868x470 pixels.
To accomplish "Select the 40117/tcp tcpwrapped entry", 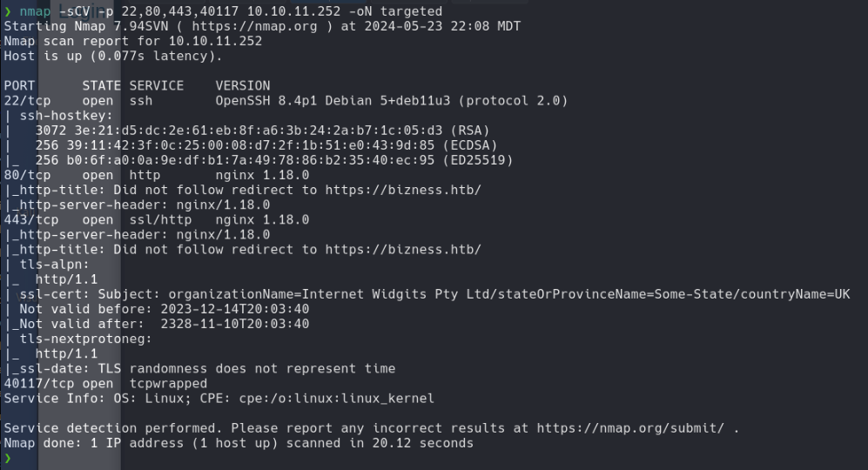I will click(105, 384).
